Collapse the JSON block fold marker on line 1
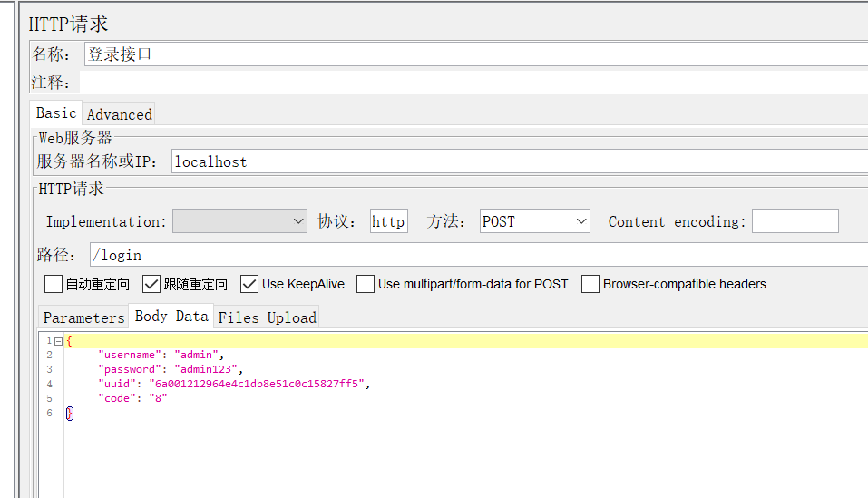868x498 pixels. [58, 341]
